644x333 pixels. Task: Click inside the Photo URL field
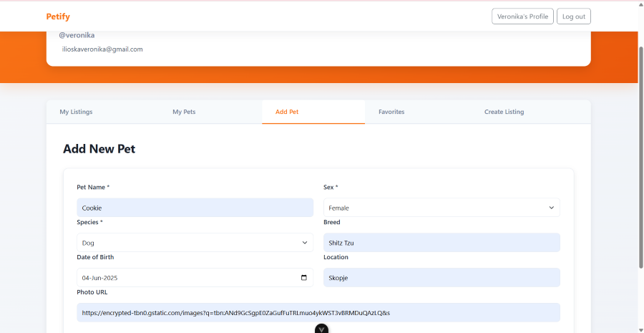pyautogui.click(x=318, y=312)
